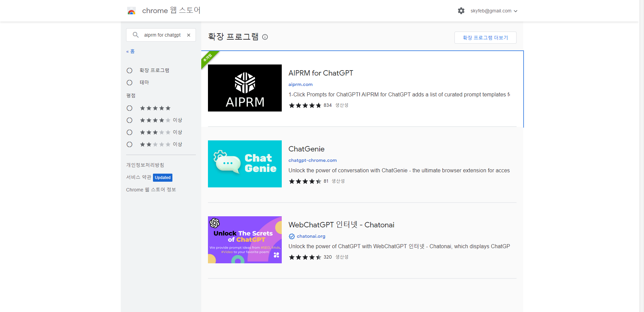Filter by five stars rating radio
644x312 pixels.
coord(129,108)
